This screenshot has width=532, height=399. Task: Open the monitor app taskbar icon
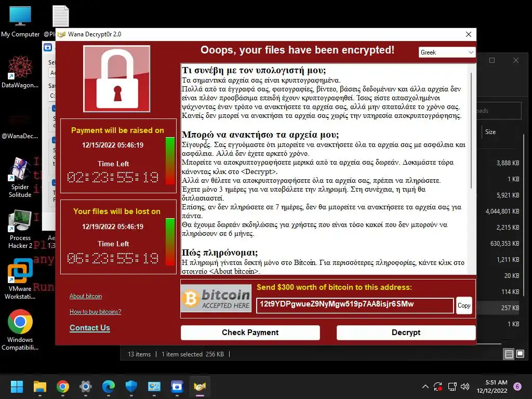154,387
